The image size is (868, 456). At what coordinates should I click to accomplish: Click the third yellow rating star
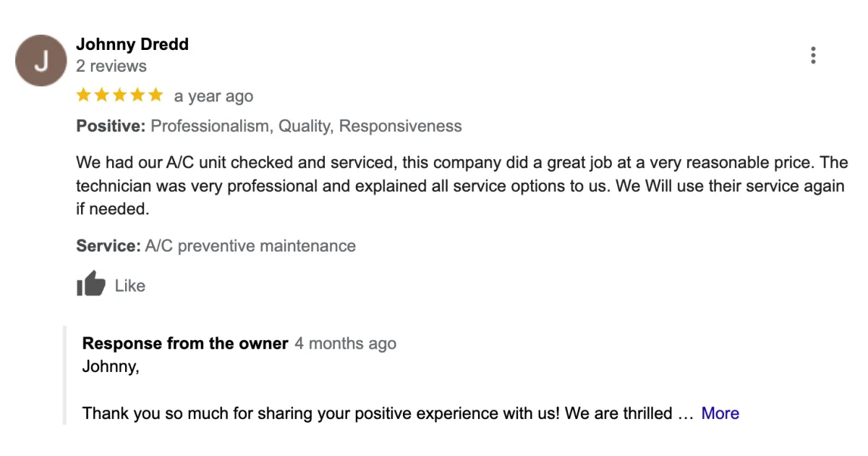pos(119,95)
